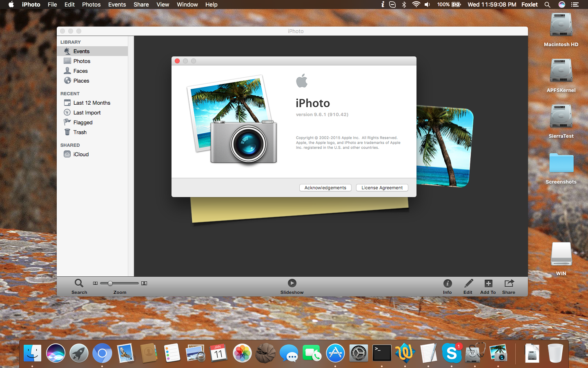Open Faces in the sidebar

(x=92, y=71)
